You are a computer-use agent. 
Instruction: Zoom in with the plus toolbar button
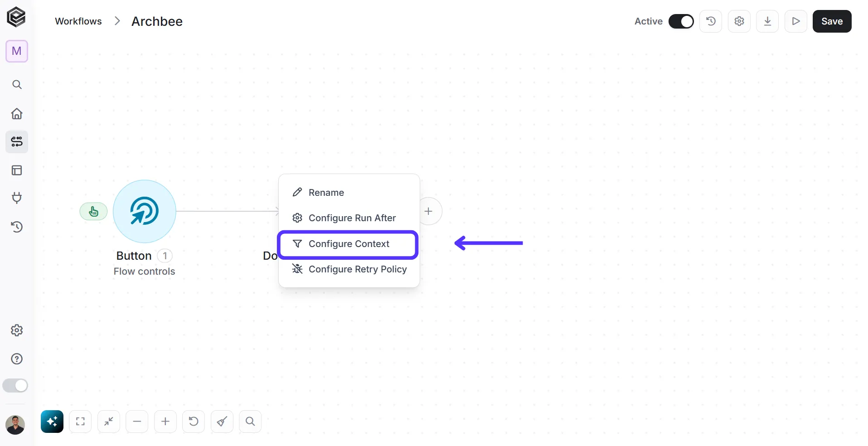[x=165, y=422]
